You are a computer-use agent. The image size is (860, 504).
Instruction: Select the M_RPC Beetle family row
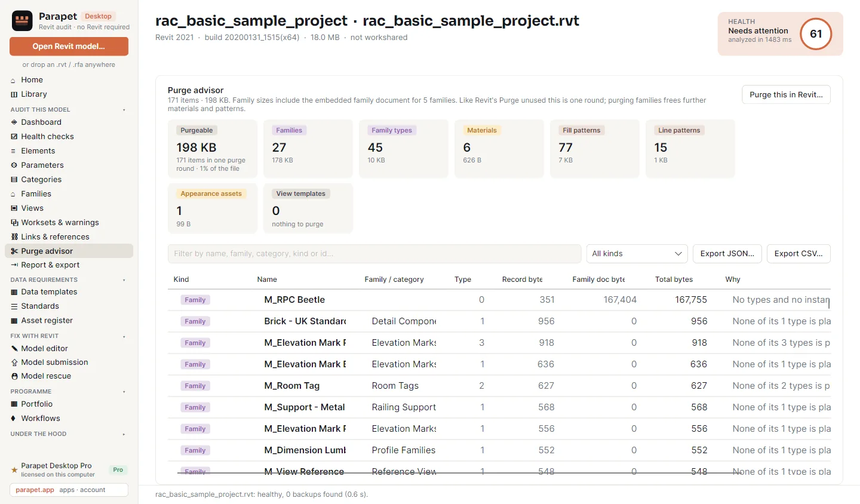pos(499,300)
